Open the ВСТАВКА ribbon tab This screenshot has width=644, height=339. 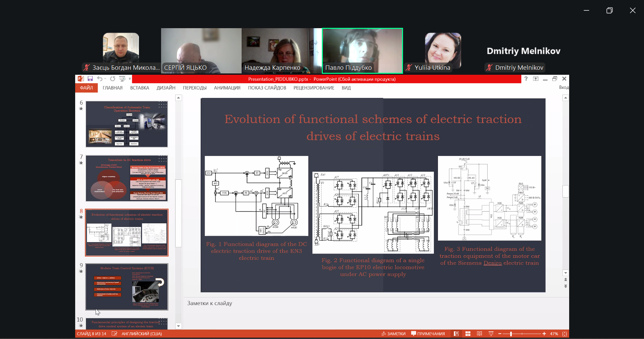click(x=140, y=88)
